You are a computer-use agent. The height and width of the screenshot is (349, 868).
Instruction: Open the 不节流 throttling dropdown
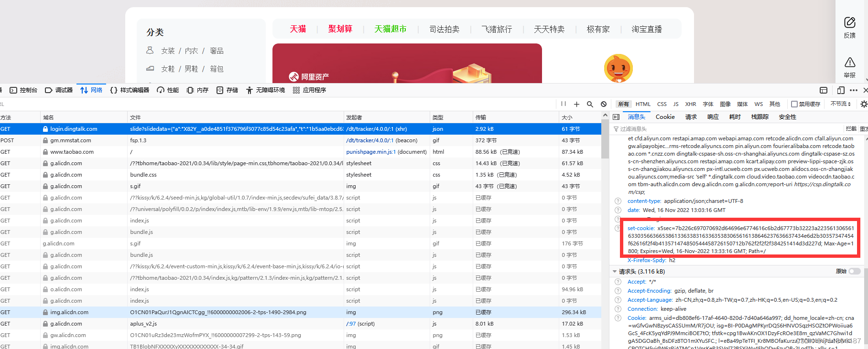coord(840,104)
